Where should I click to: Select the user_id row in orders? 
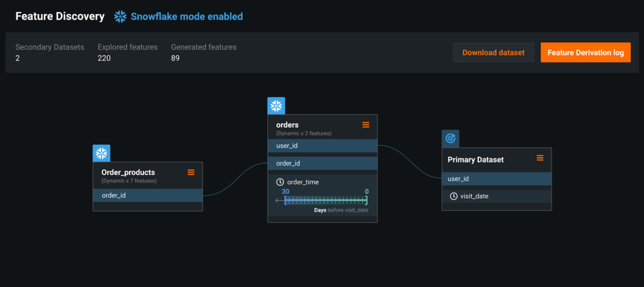tap(322, 145)
